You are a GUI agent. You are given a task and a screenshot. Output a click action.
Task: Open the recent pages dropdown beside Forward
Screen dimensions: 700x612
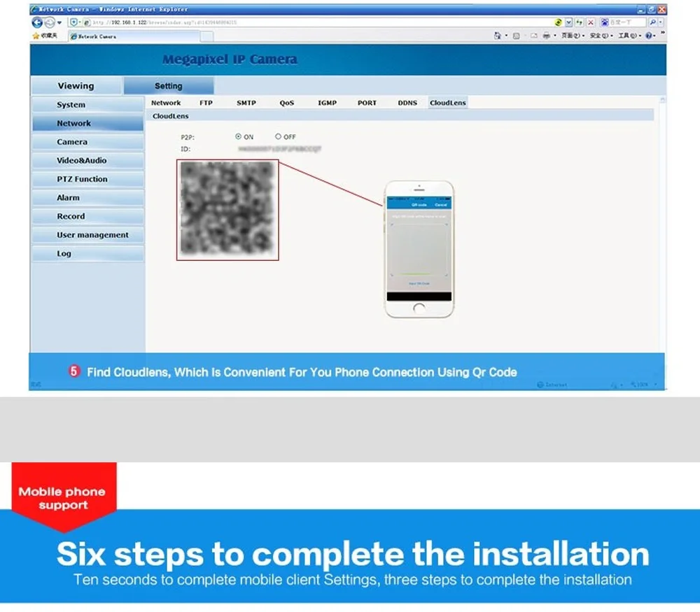coord(59,23)
